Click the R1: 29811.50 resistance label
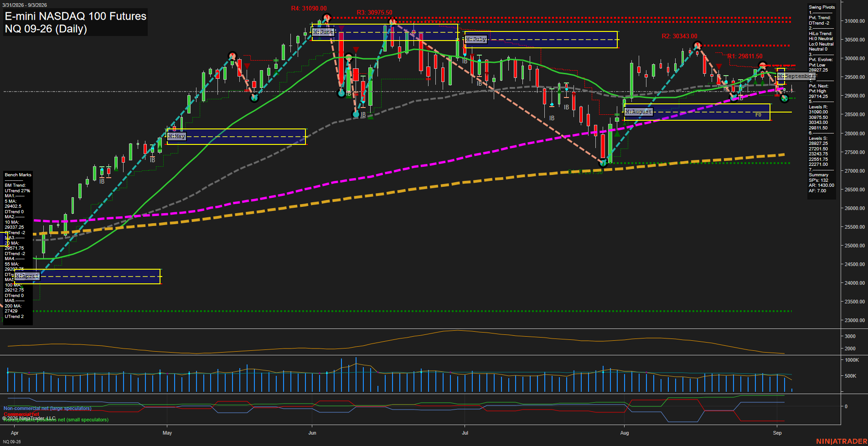The height and width of the screenshot is (446, 868). point(745,56)
